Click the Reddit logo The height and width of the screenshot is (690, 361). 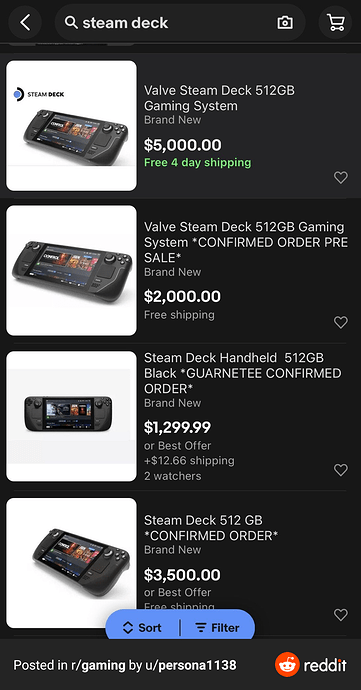[x=311, y=664]
